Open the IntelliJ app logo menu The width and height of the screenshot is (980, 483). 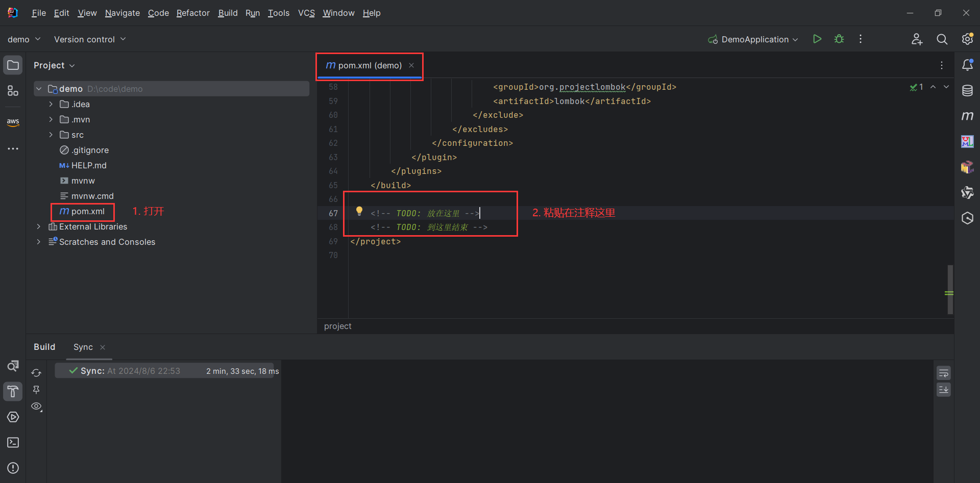coord(13,13)
